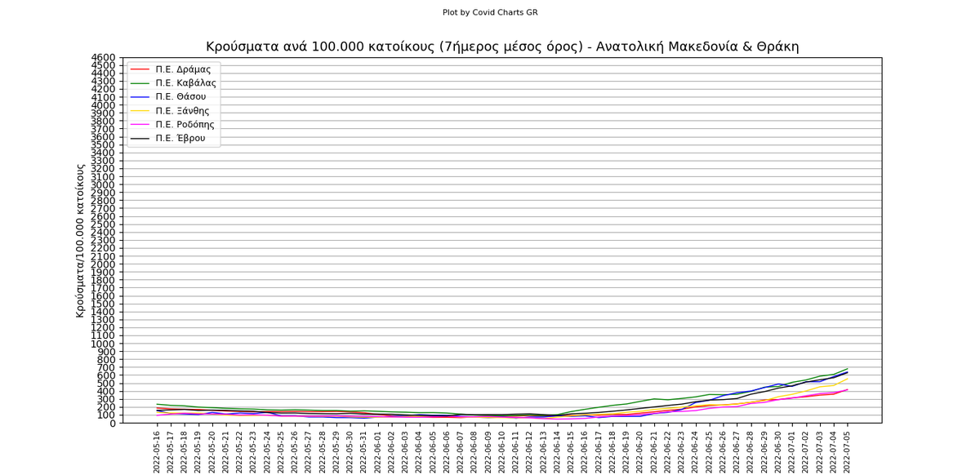980x475 pixels.
Task: Click the y-axis tick 2000
Action: [x=103, y=264]
